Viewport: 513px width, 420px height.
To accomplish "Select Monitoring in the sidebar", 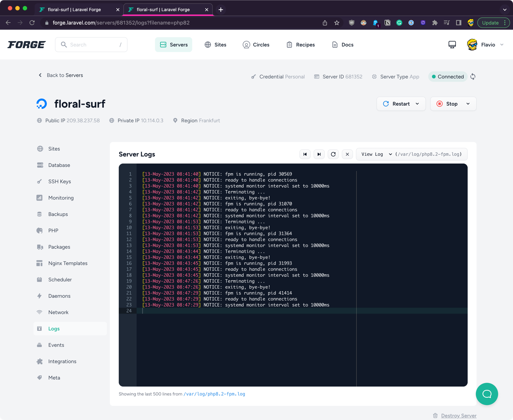I will pyautogui.click(x=61, y=198).
